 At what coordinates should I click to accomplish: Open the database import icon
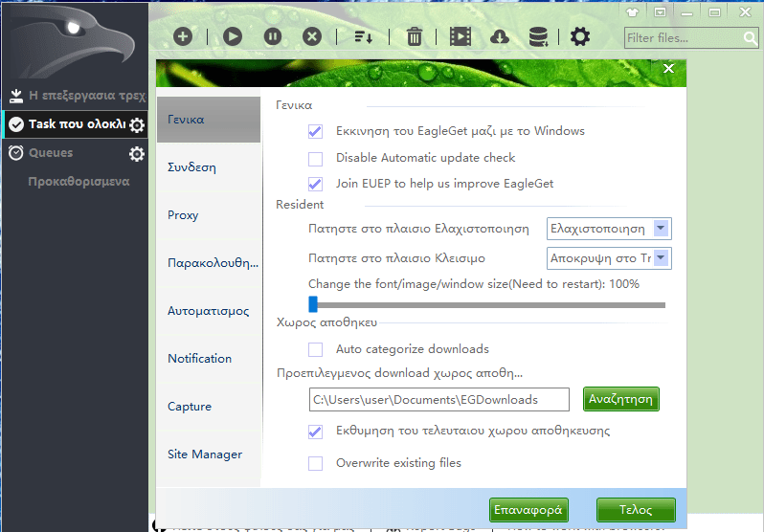pos(538,36)
